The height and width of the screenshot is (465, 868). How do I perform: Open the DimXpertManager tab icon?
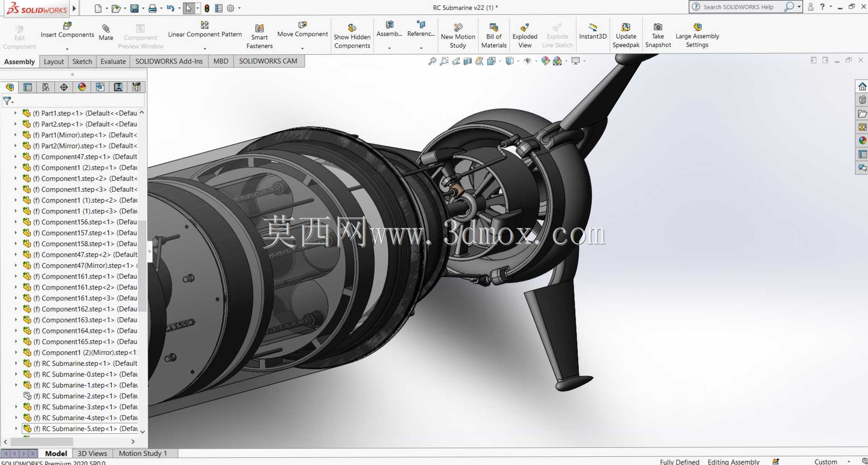64,87
